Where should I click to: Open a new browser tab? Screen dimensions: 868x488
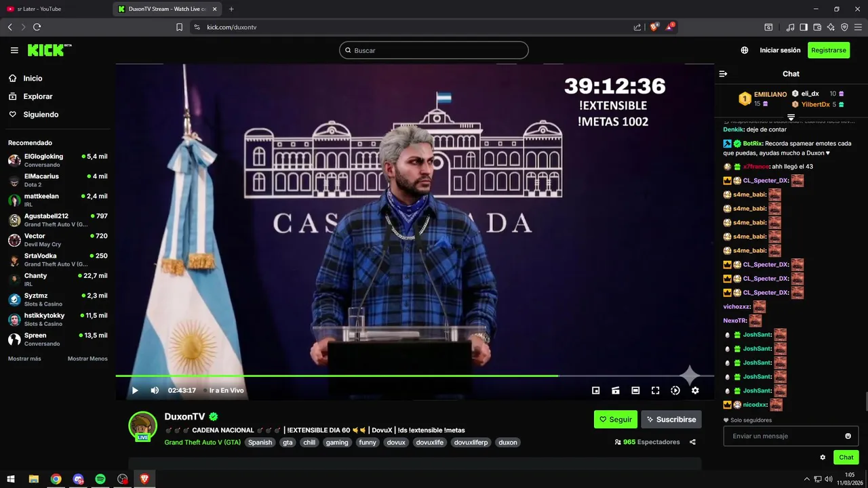231,9
